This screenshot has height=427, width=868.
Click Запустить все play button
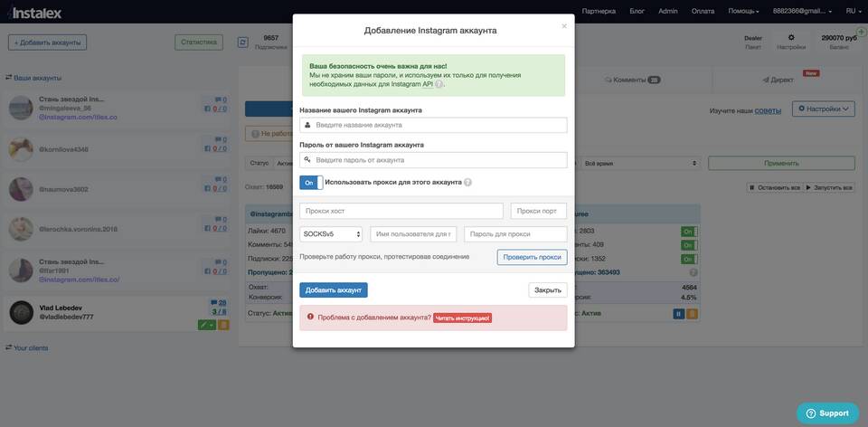[x=829, y=188]
